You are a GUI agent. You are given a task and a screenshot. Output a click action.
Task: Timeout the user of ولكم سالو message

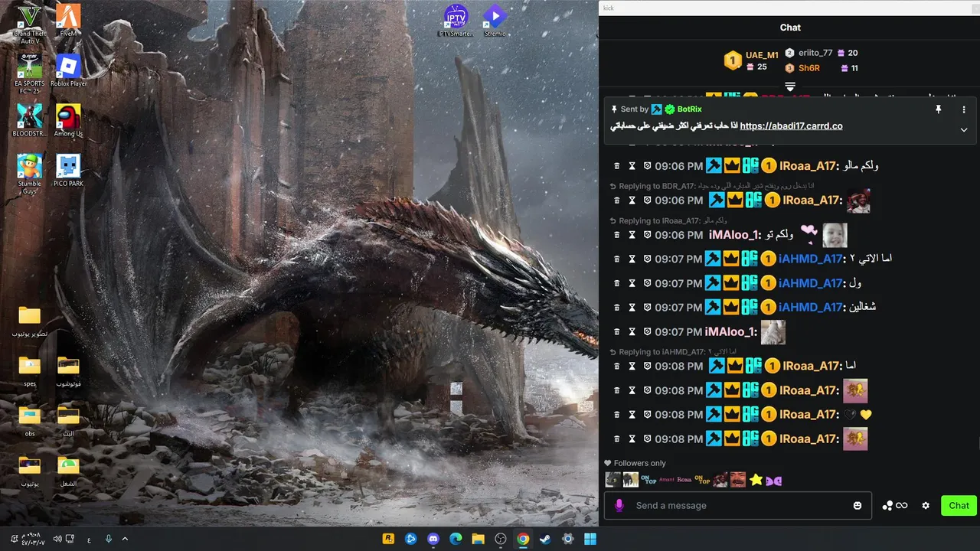pyautogui.click(x=632, y=166)
